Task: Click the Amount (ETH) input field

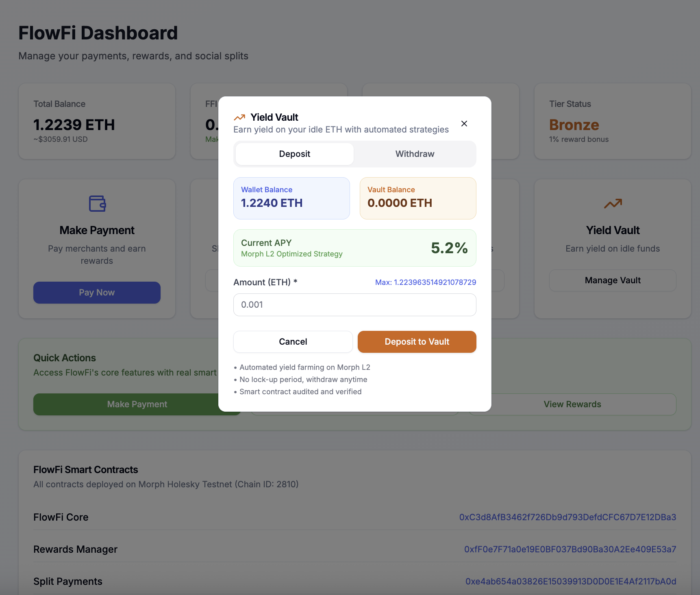Action: (354, 305)
